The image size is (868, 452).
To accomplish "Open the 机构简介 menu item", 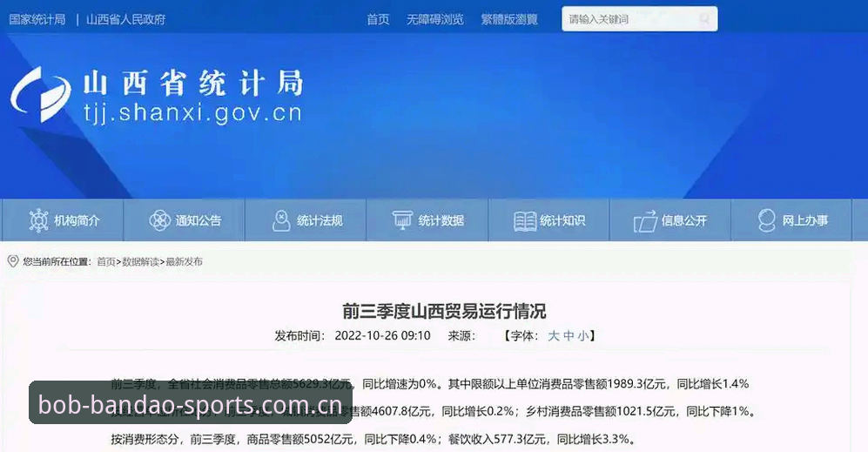I will click(63, 220).
